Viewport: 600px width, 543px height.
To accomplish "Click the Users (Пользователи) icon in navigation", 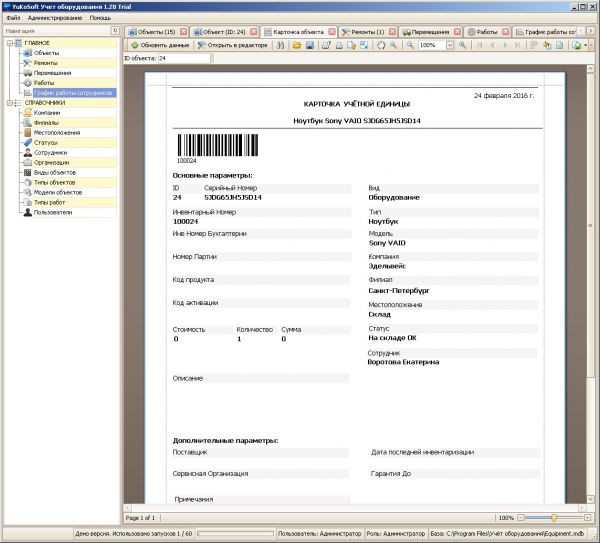I will 26,212.
